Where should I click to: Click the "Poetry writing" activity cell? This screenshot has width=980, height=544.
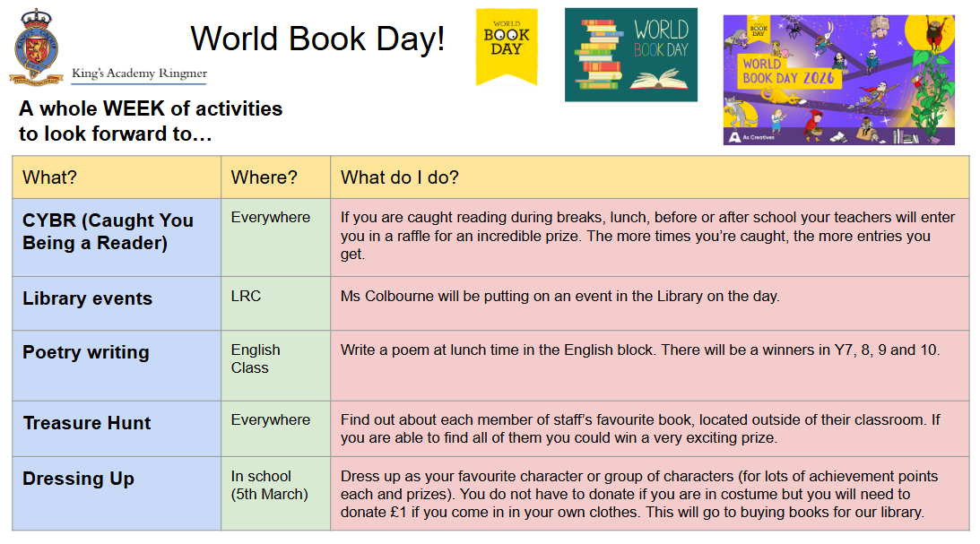point(86,352)
